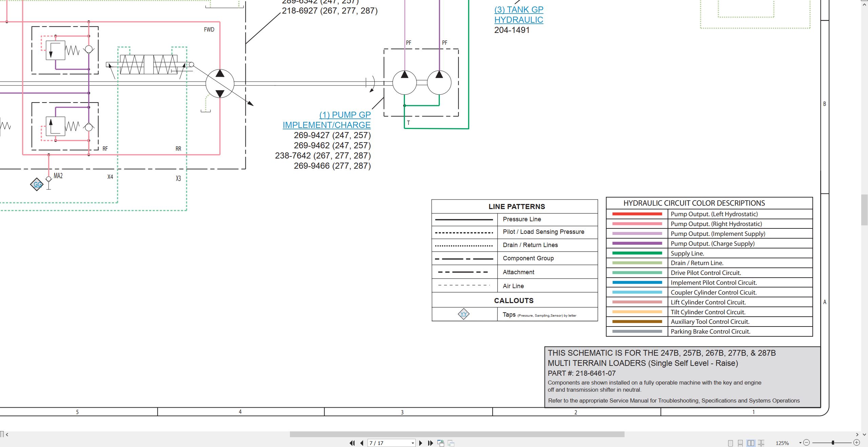Click the 'LINE PATTERNS' heading
Screen dimensions: 868x447
coord(517,206)
